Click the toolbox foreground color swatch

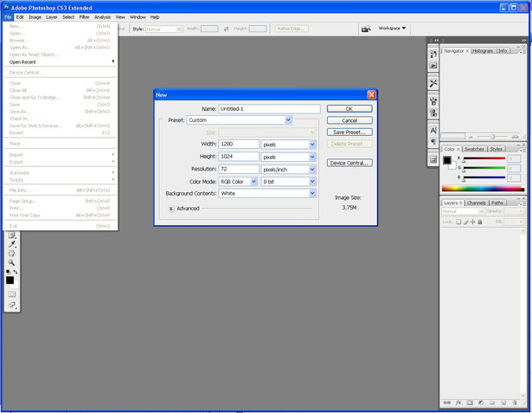click(x=10, y=281)
